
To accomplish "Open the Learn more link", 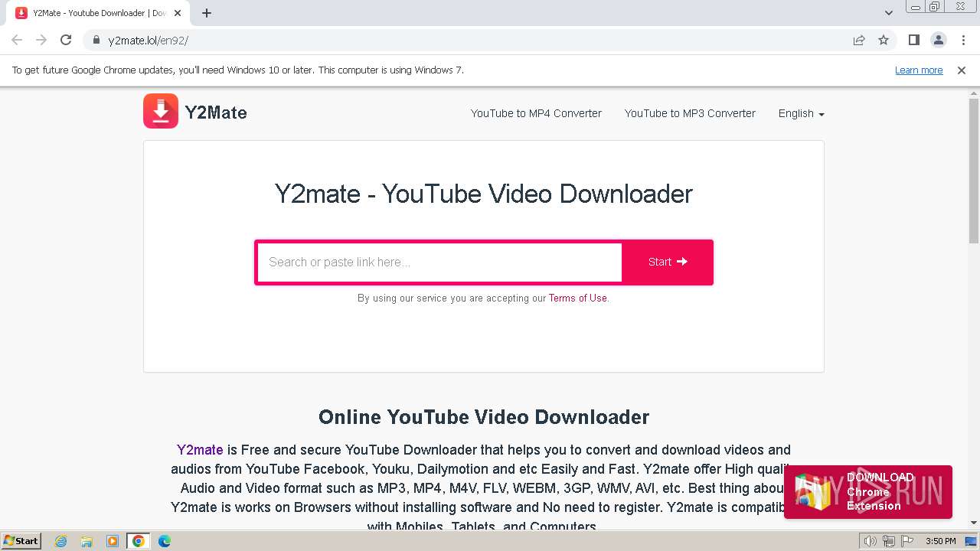I will click(919, 70).
